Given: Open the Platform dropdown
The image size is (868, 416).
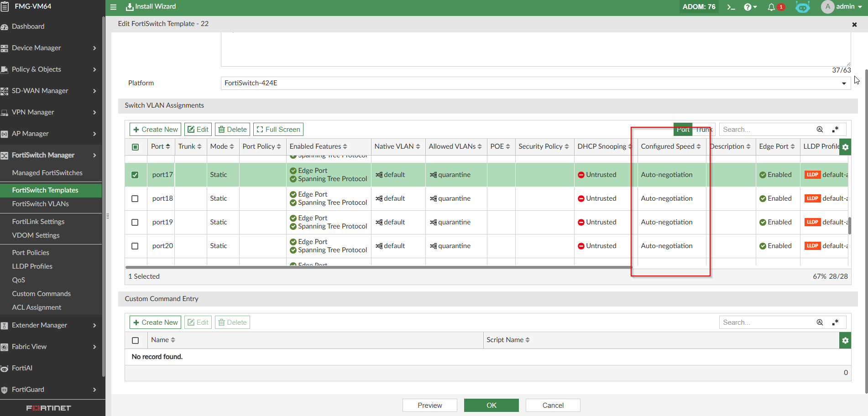Looking at the screenshot, I should pyautogui.click(x=843, y=83).
